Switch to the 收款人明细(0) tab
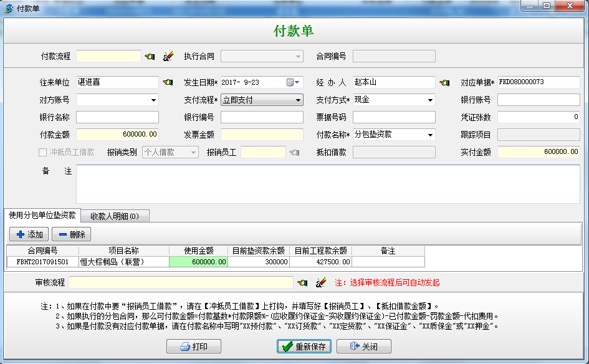Viewport: 589px width, 364px height. [115, 216]
